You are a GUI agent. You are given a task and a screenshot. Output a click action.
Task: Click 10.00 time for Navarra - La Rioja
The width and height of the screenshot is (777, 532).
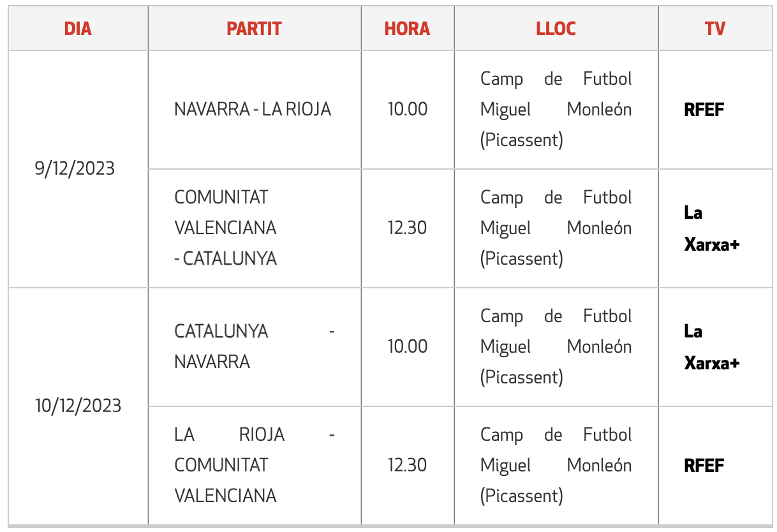coord(408,109)
